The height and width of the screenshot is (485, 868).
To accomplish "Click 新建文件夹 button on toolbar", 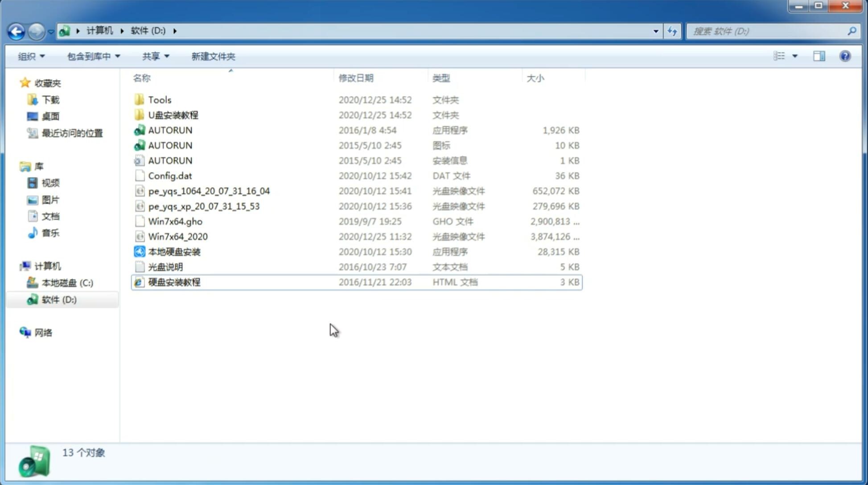I will [214, 56].
